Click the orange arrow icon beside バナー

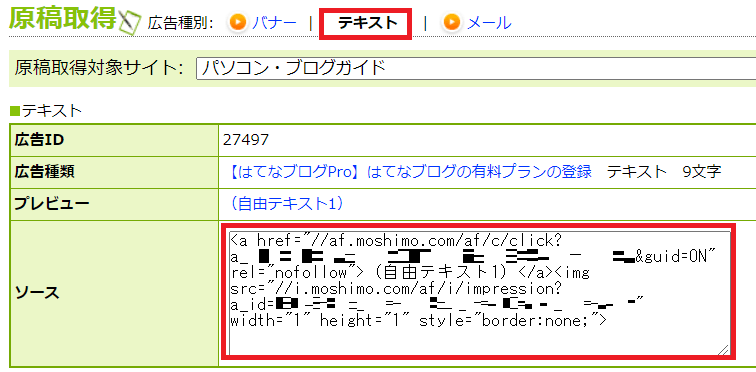238,22
